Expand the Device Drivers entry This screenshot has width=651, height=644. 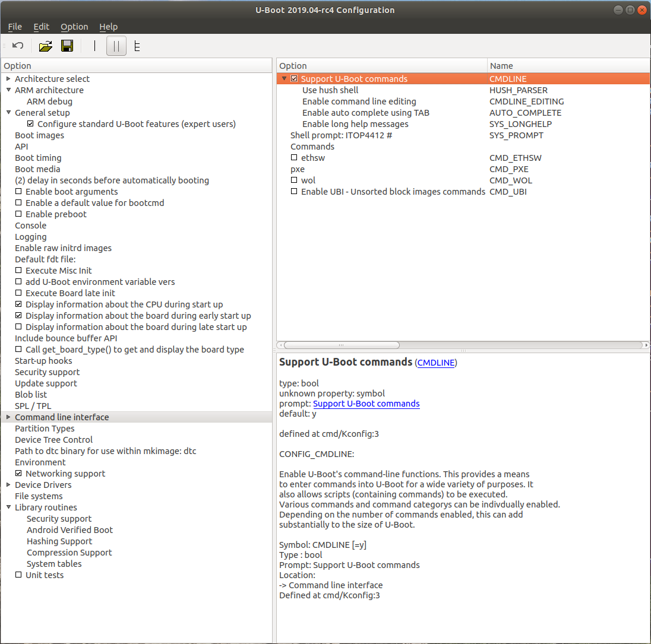8,484
